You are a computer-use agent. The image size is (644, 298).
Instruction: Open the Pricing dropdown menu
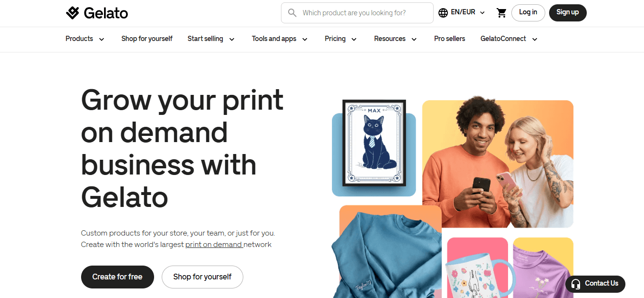click(x=341, y=39)
